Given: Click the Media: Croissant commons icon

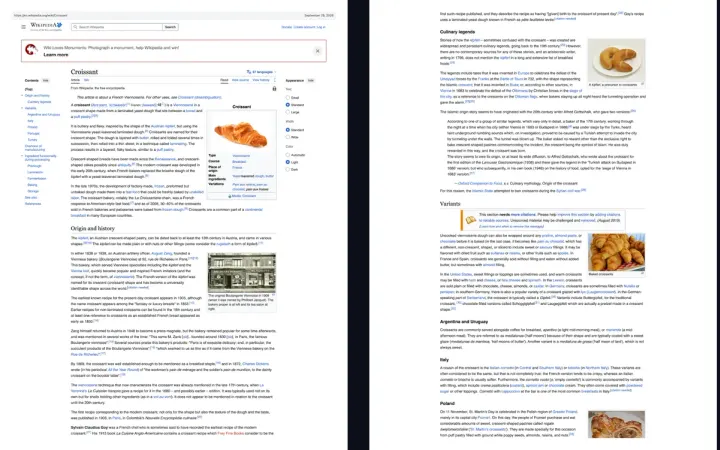Looking at the screenshot, I should pos(230,196).
